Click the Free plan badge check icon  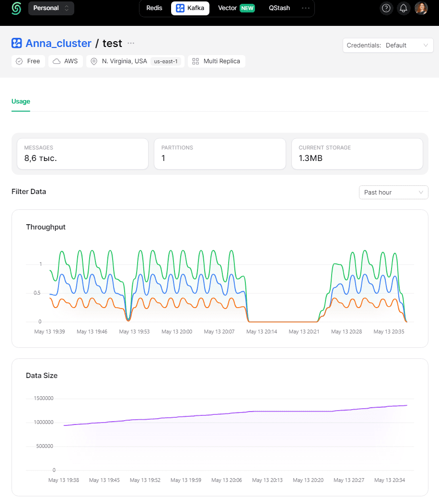point(19,61)
